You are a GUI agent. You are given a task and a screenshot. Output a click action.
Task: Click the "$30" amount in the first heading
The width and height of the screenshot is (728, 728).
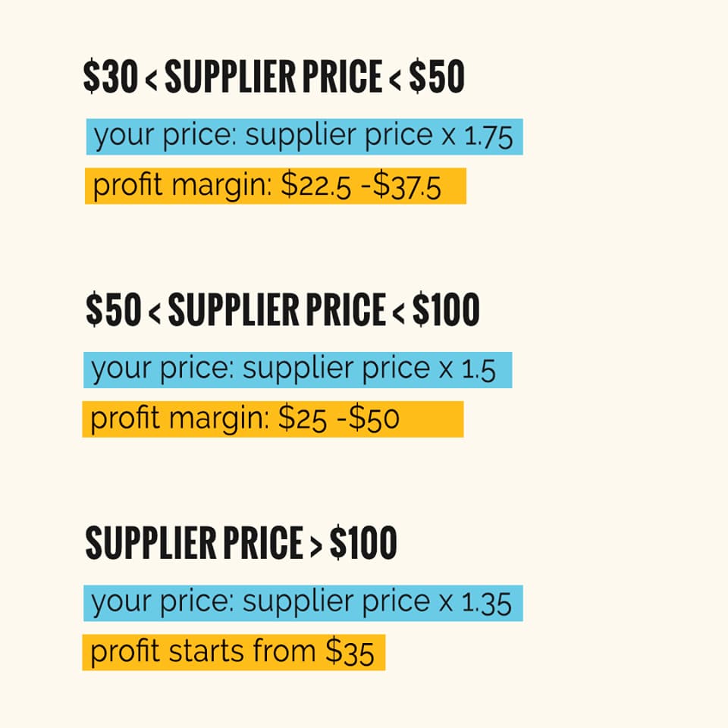(x=111, y=76)
